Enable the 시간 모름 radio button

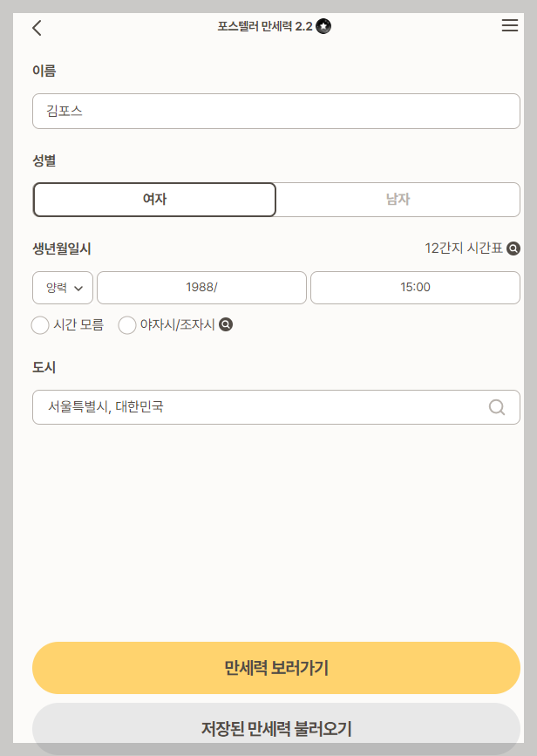pyautogui.click(x=40, y=324)
